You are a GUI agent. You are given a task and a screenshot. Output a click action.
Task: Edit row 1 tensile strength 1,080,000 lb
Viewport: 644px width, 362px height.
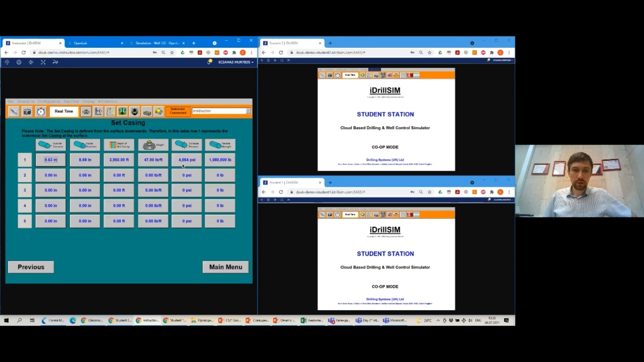(x=220, y=160)
